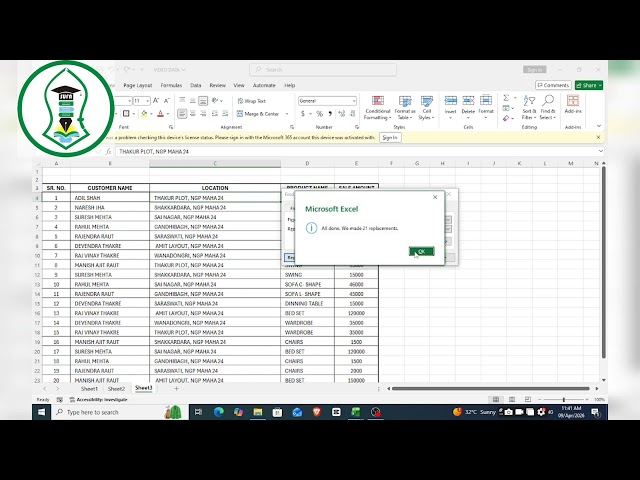This screenshot has height=480, width=640.
Task: Toggle Middle Align vertical alignment
Action: tap(193, 100)
